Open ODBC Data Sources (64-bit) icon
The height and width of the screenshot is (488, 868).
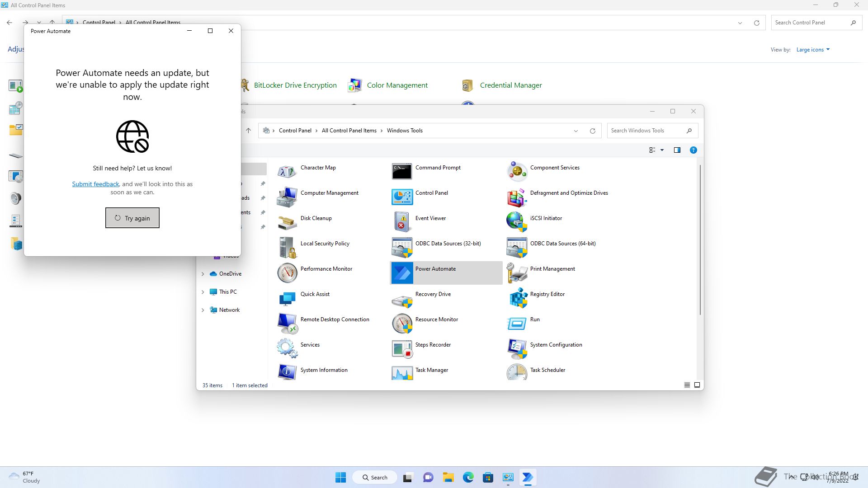tap(517, 248)
